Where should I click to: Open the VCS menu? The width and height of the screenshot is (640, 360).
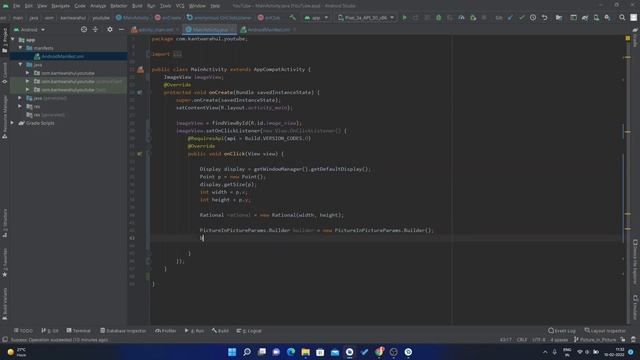(180, 6)
